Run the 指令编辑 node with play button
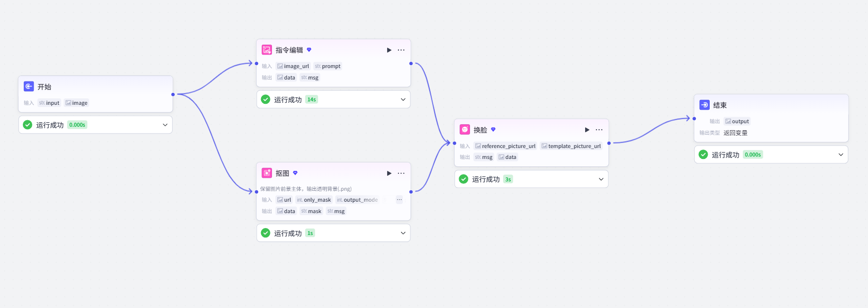 (389, 50)
